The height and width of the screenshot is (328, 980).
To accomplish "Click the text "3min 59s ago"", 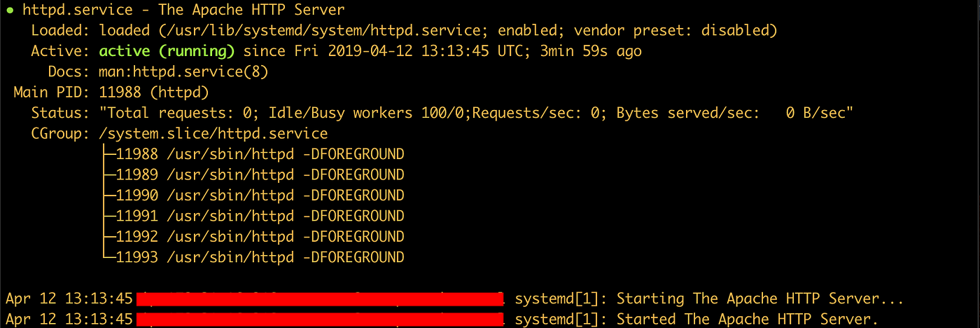I will click(591, 52).
